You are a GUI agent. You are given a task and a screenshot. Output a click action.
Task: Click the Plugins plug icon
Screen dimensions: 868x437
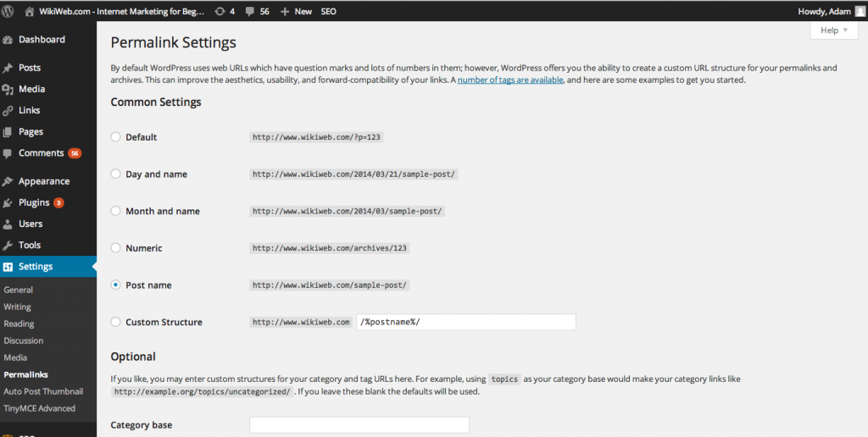coord(8,203)
